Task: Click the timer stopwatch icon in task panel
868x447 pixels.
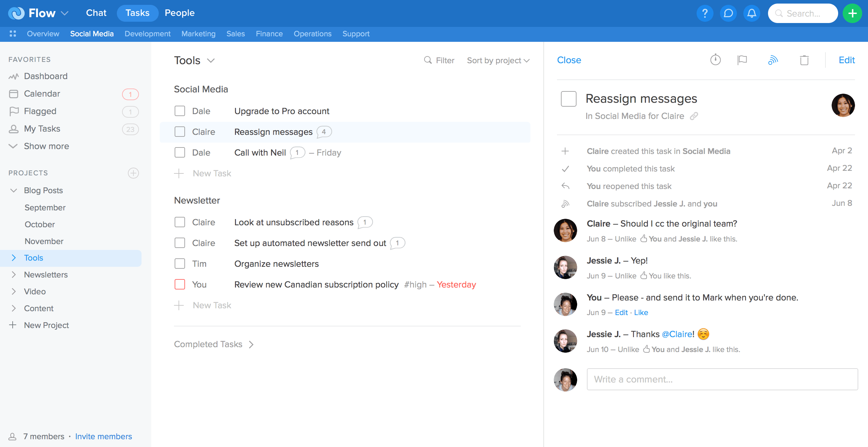Action: click(x=715, y=60)
